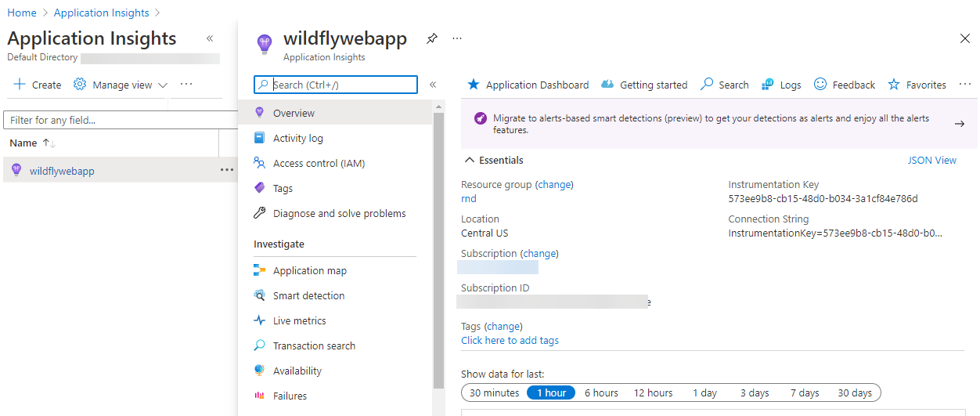The width and height of the screenshot is (980, 416).
Task: Click change next to Subscription
Action: [x=539, y=253]
